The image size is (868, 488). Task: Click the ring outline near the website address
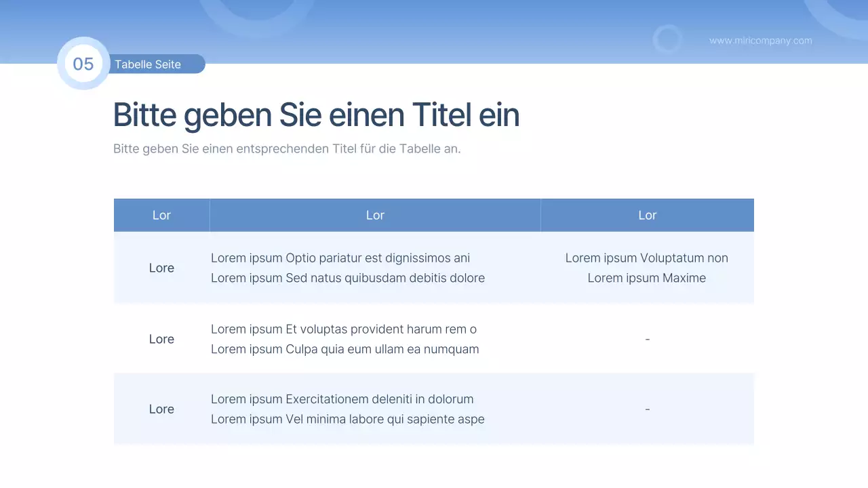click(668, 39)
